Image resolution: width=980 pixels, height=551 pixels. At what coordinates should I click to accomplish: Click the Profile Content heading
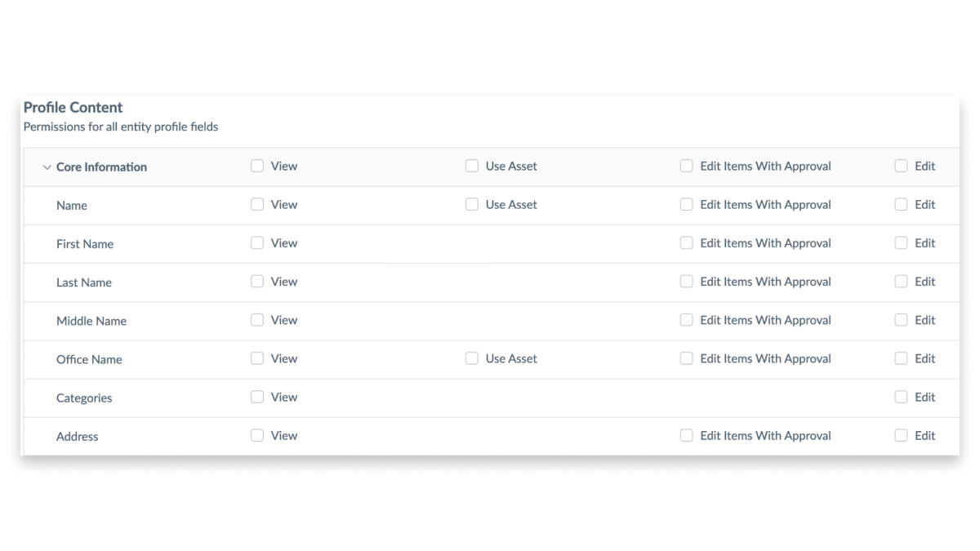(x=73, y=107)
